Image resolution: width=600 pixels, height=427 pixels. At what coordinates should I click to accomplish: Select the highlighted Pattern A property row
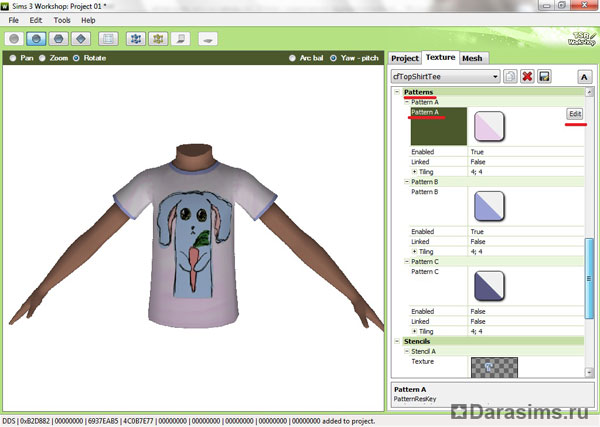pos(439,126)
